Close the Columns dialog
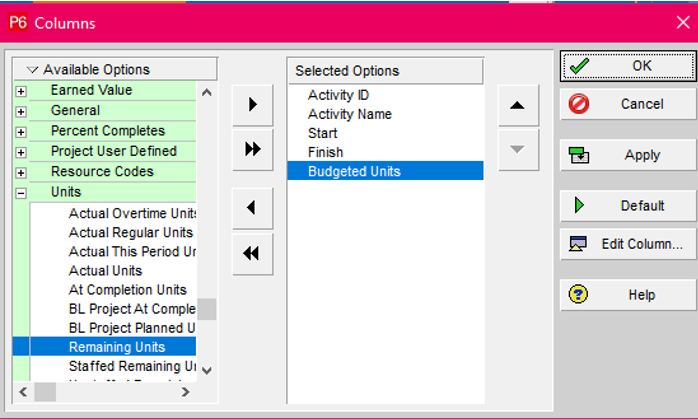Image resolution: width=698 pixels, height=420 pixels. (683, 22)
